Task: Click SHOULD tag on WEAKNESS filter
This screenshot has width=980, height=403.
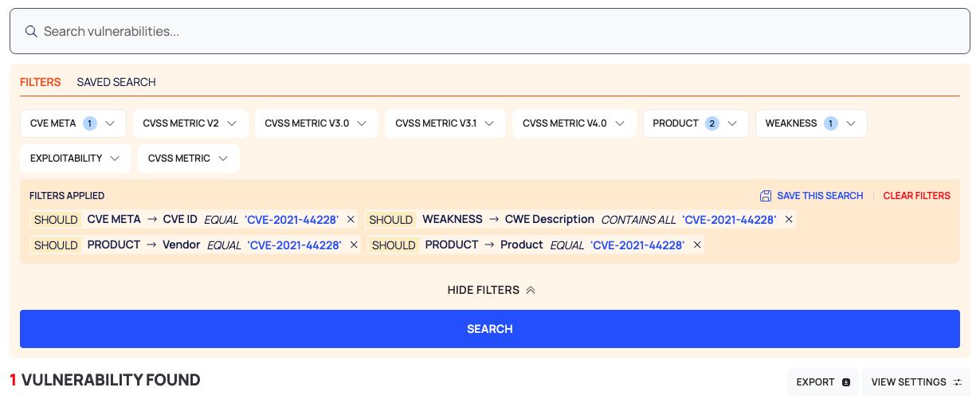Action: (391, 220)
